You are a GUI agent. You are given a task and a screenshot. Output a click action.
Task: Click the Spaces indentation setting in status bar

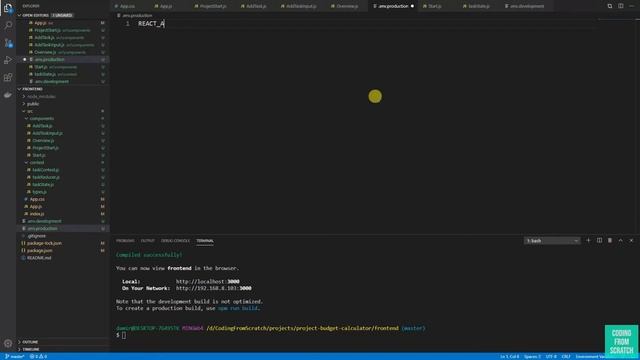(x=532, y=356)
